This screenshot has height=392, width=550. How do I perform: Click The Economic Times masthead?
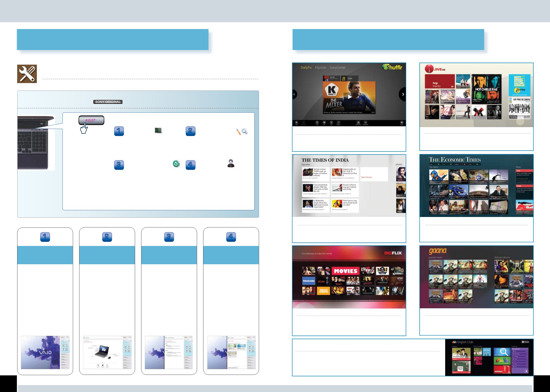pos(454,160)
